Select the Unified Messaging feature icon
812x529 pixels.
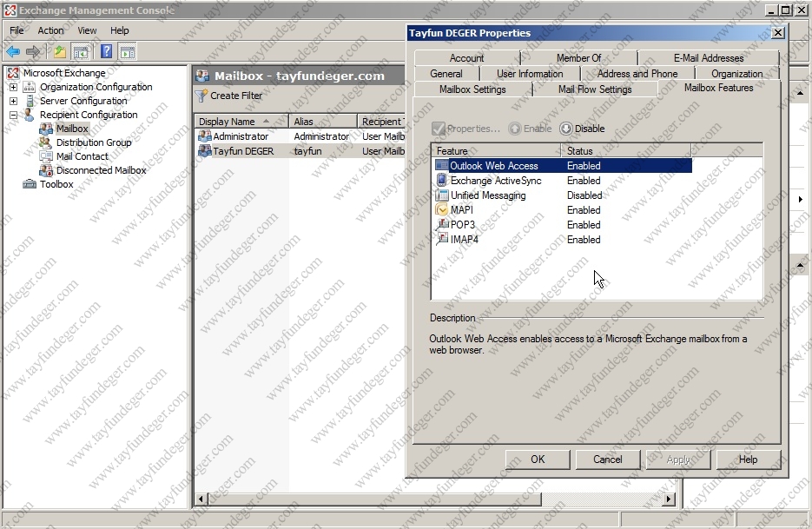pos(442,195)
